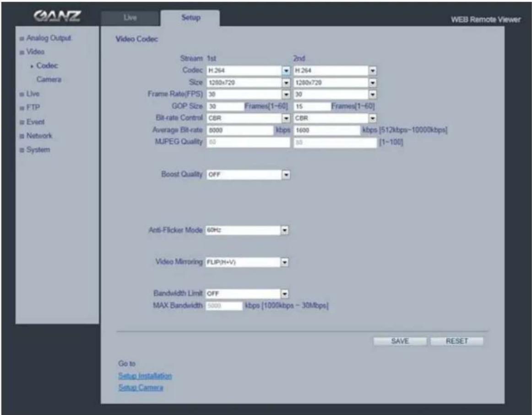532x415 pixels.
Task: Open 2nd stream Frame Rate dropdown
Action: point(335,94)
